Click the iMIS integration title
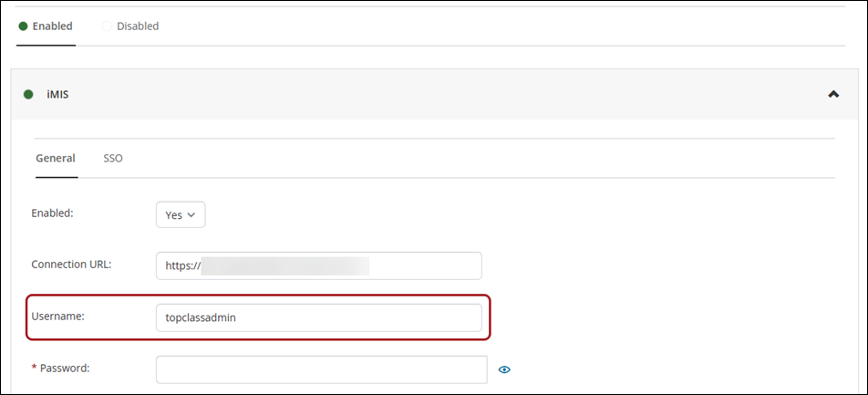This screenshot has width=868, height=395. coord(57,93)
